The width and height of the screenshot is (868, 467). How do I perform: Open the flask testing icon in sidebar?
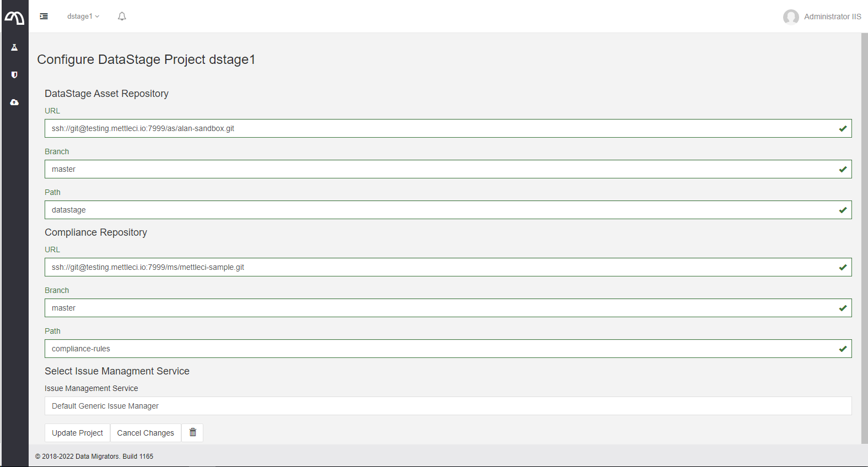point(14,47)
